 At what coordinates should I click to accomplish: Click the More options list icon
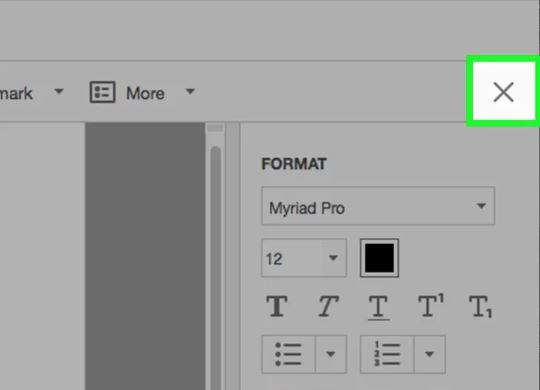[102, 92]
